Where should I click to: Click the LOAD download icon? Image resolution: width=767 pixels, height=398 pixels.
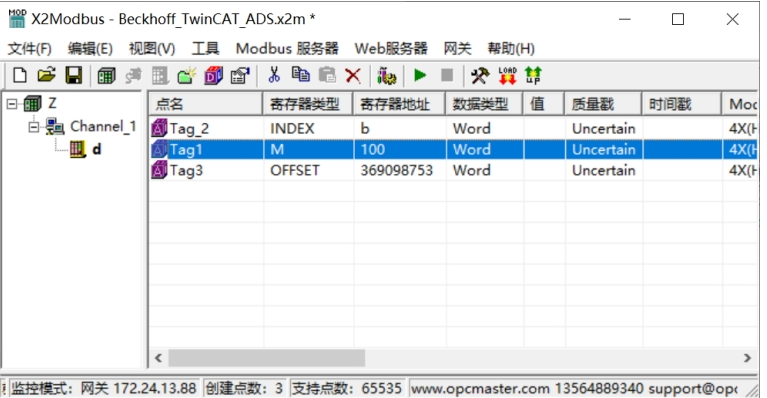(x=507, y=75)
